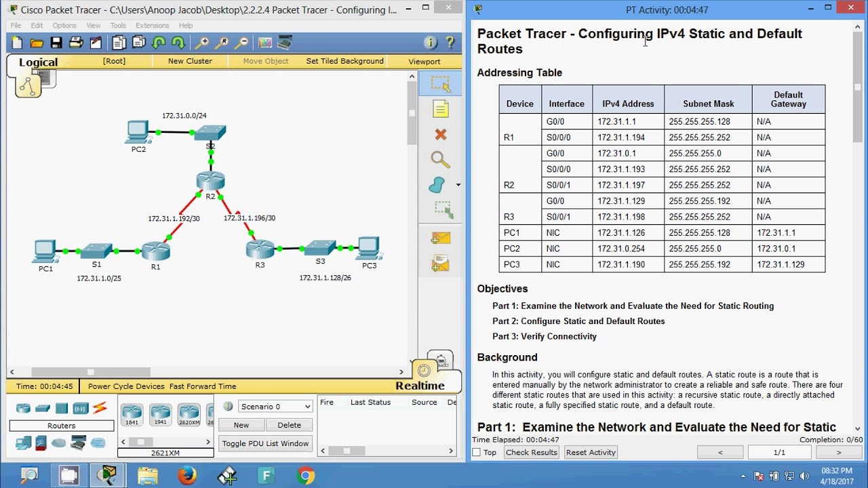The image size is (868, 488).
Task: Pick the 1841 router model
Action: pyautogui.click(x=132, y=414)
